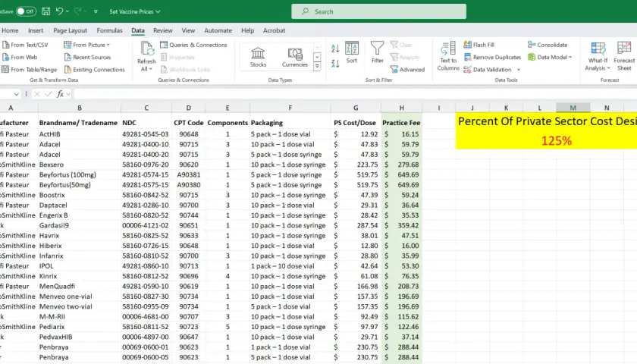Click the Advanced filter button
Viewport: 637px width, 364px height.
pos(407,70)
